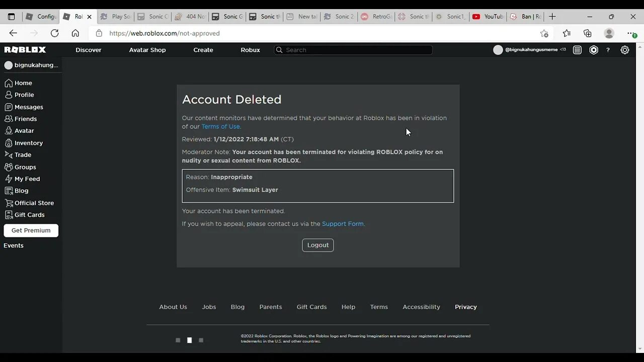The width and height of the screenshot is (644, 362).
Task: Switch to the Play So tab
Action: pyautogui.click(x=115, y=17)
